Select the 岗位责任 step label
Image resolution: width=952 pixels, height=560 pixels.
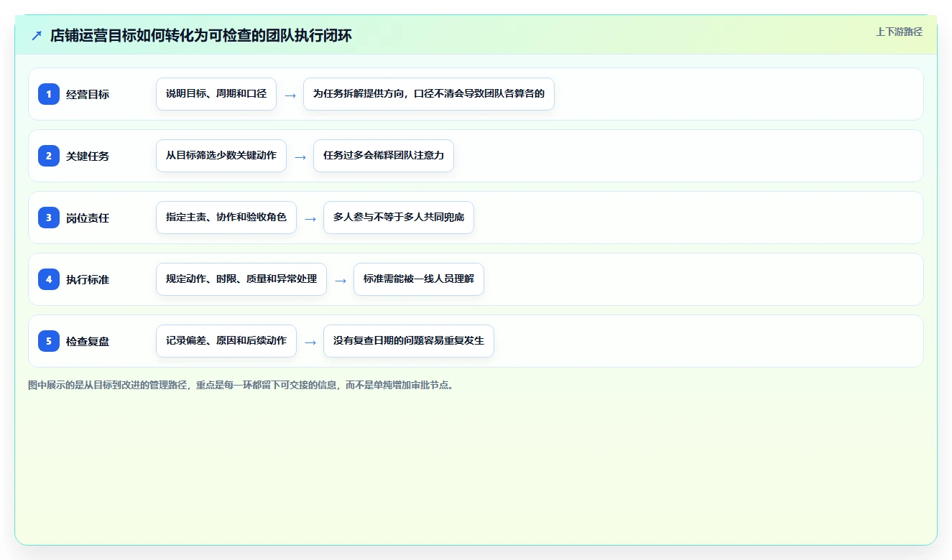click(x=88, y=218)
